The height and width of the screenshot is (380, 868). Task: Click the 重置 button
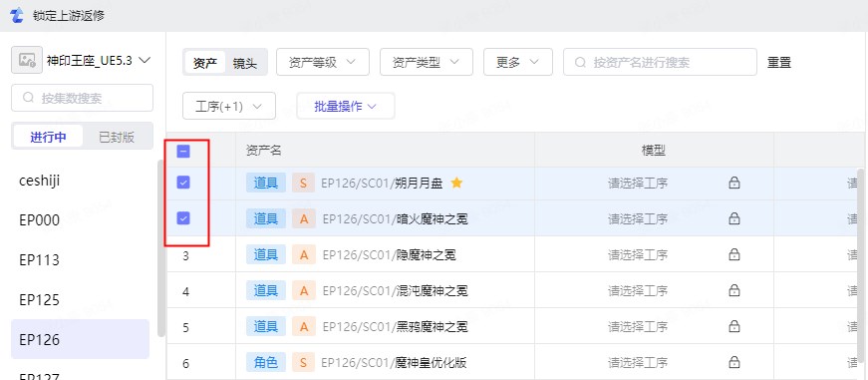(779, 63)
